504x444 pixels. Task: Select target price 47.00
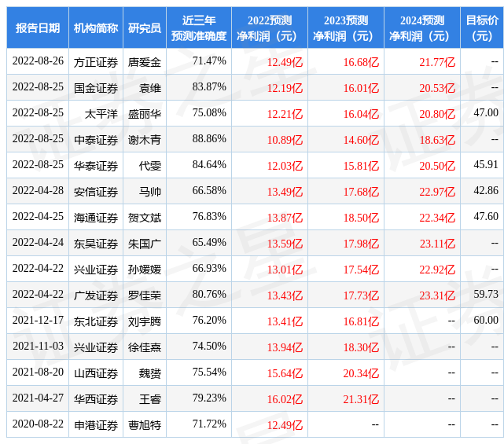[486, 112]
